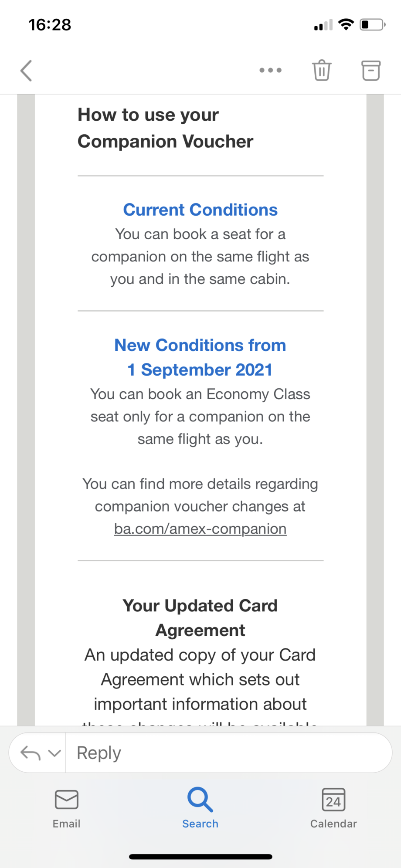Tap How to use your Companion Voucher title
This screenshot has width=401, height=868.
pyautogui.click(x=165, y=128)
